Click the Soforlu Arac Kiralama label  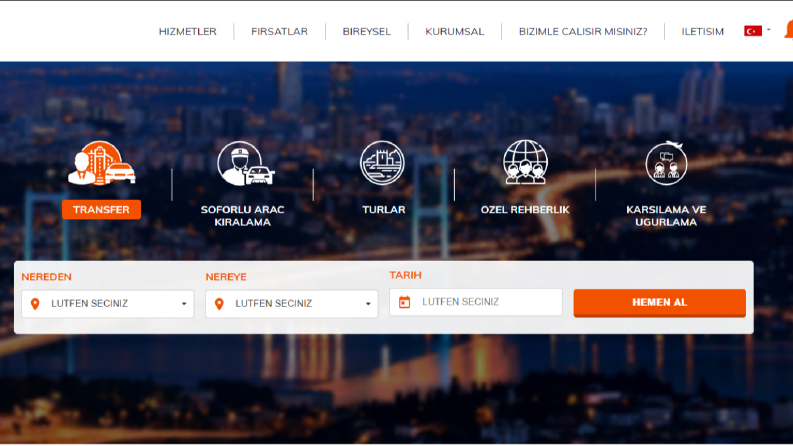[243, 216]
